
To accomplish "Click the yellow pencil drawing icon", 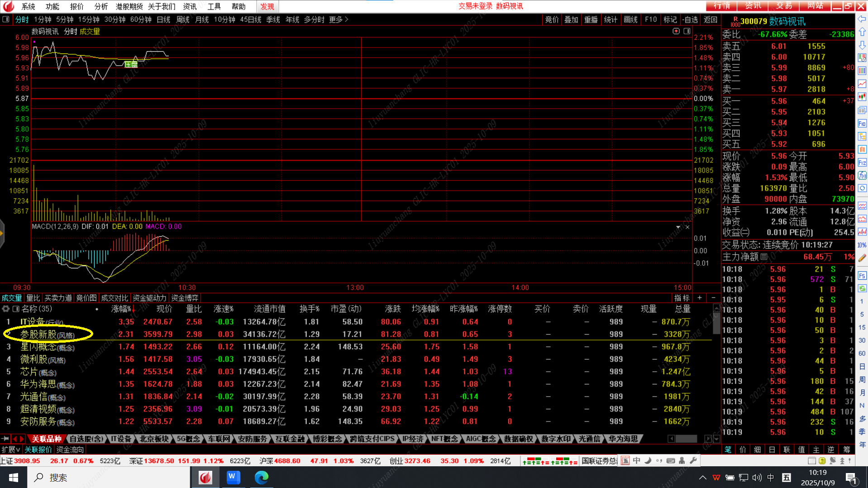I will pyautogui.click(x=862, y=258).
